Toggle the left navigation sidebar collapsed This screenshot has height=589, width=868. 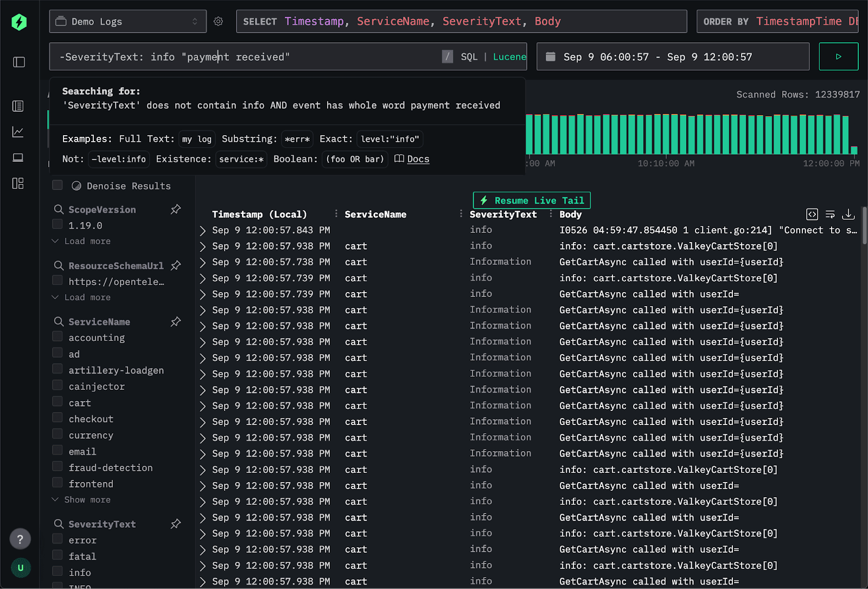18,62
